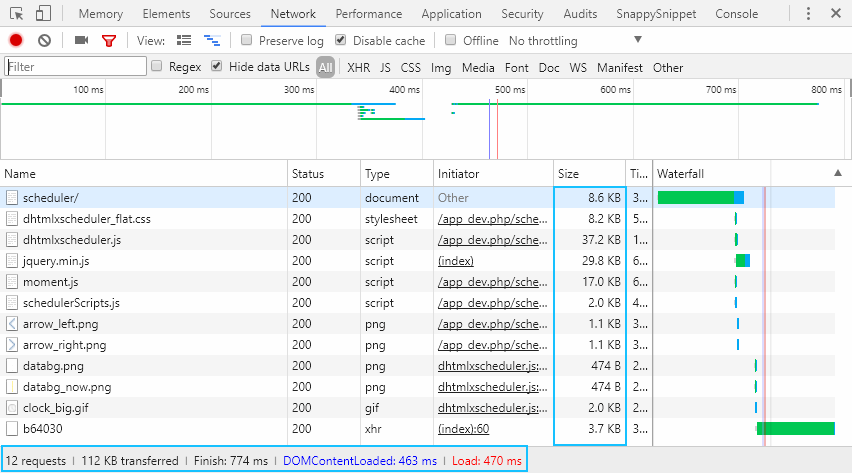
Task: Click the file icon beside jquery.min.js
Action: (x=12, y=261)
